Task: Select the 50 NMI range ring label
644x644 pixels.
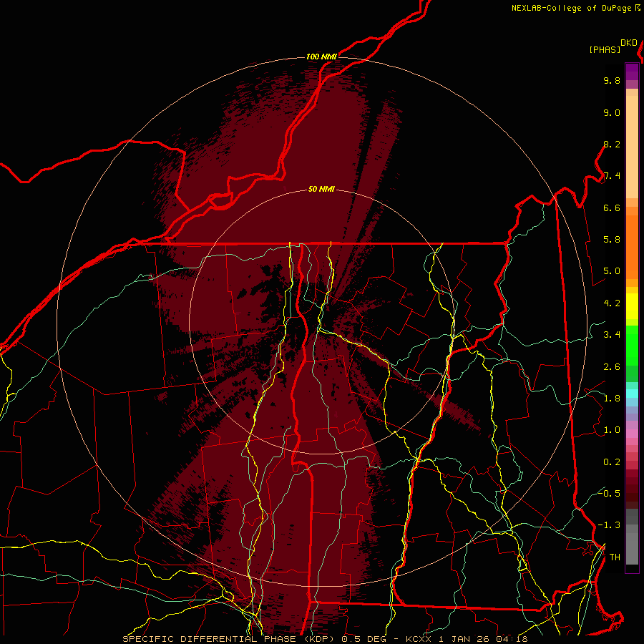Action: (x=321, y=189)
